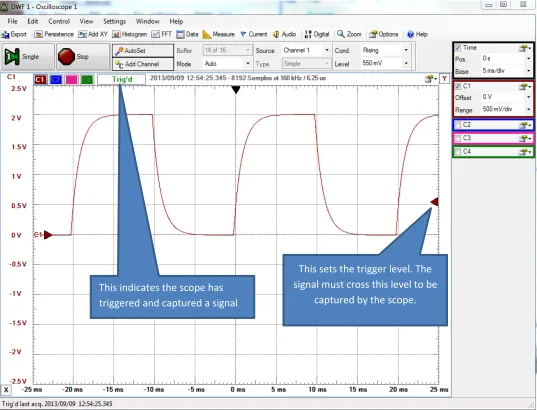Enable the C4 channel checkbox
Viewport: 537px width, 410px height.
pyautogui.click(x=458, y=152)
